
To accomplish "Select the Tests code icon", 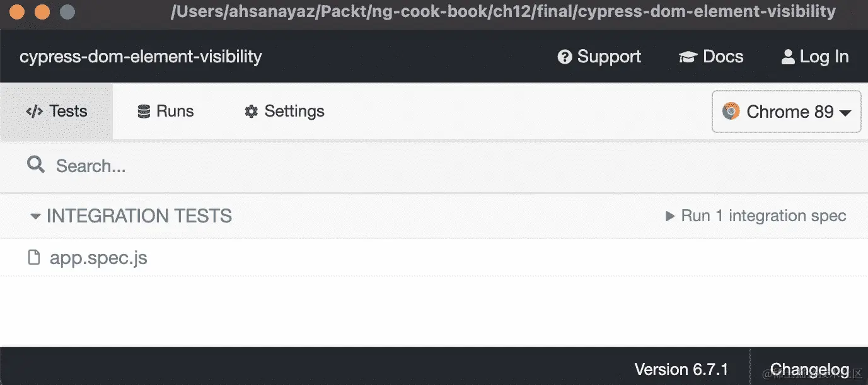I will pyautogui.click(x=34, y=112).
